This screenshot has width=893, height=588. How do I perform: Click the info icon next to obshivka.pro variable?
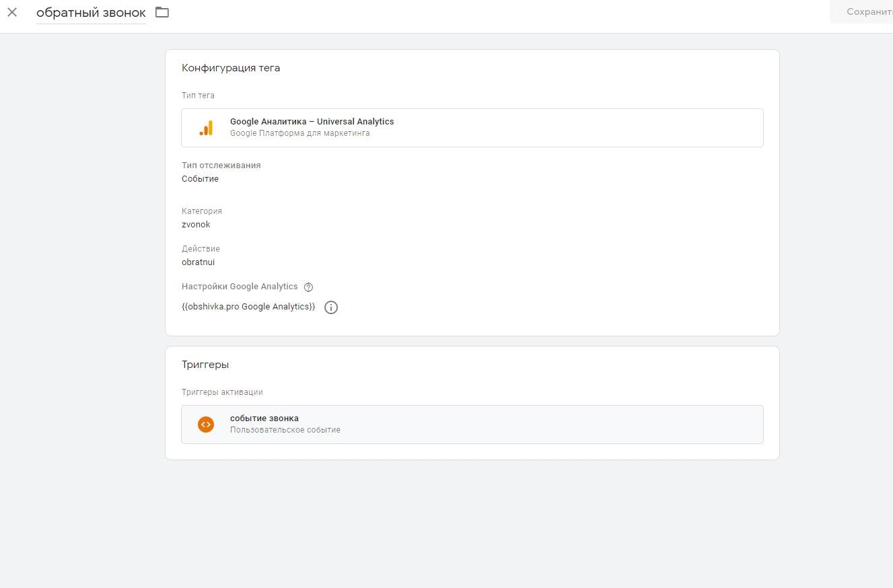point(331,307)
